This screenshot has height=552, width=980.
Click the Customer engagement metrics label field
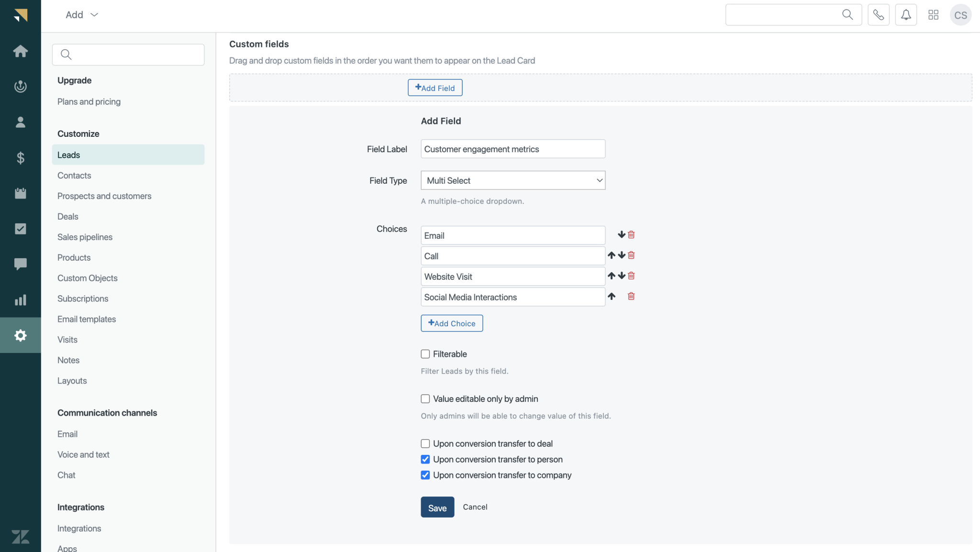(512, 149)
